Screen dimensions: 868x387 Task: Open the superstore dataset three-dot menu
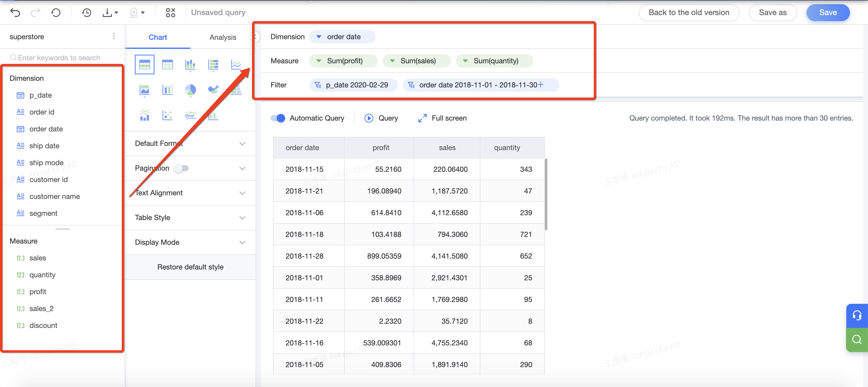[x=114, y=36]
